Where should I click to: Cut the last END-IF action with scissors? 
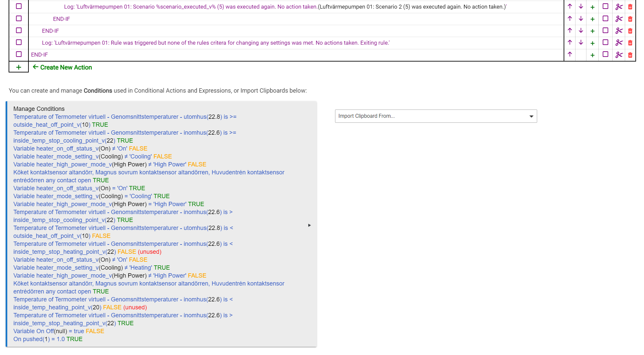pos(619,55)
